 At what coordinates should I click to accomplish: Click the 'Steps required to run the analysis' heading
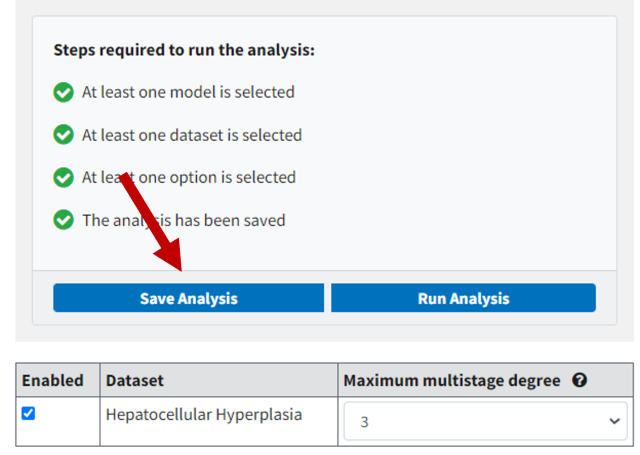(x=184, y=49)
